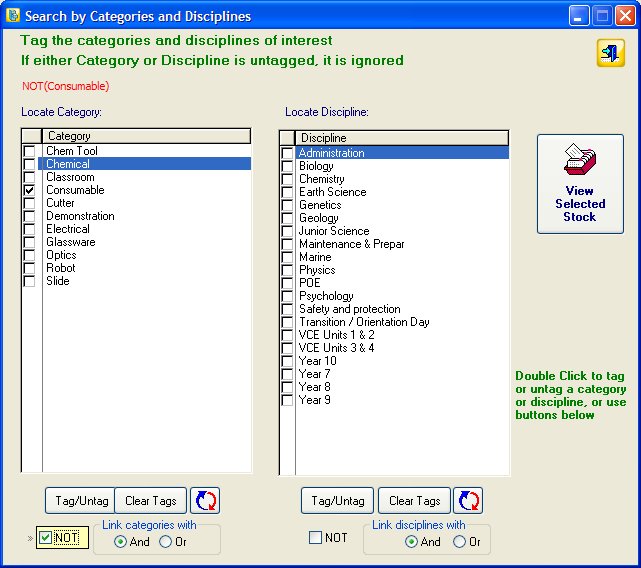Click Clear Tags button under disciplines
Image resolution: width=641 pixels, height=568 pixels.
(x=414, y=501)
